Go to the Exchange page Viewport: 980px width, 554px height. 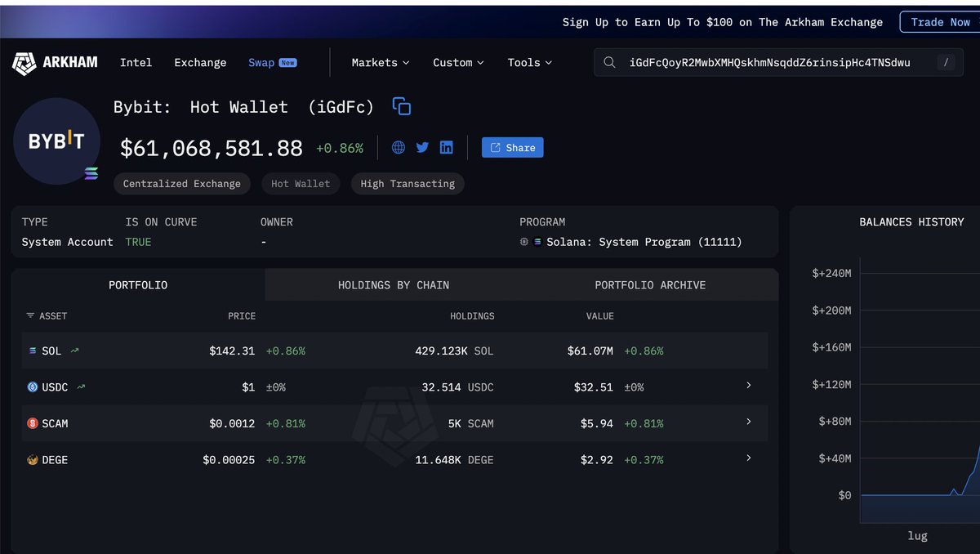[200, 62]
